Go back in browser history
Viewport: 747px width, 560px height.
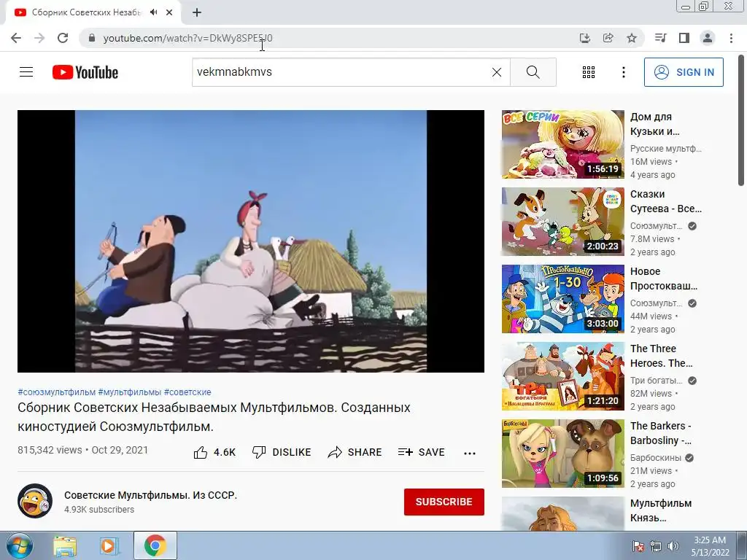pyautogui.click(x=16, y=38)
